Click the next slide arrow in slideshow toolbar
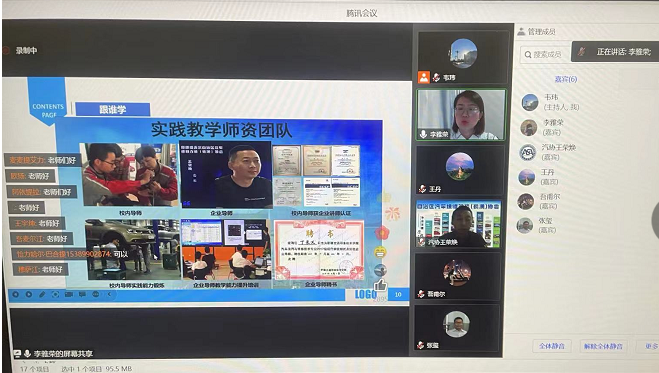 tap(29, 294)
